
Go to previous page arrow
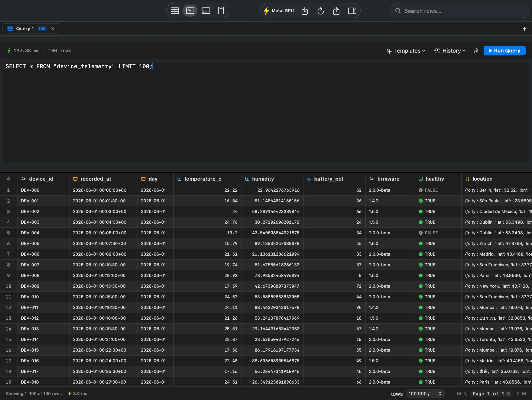point(465,394)
